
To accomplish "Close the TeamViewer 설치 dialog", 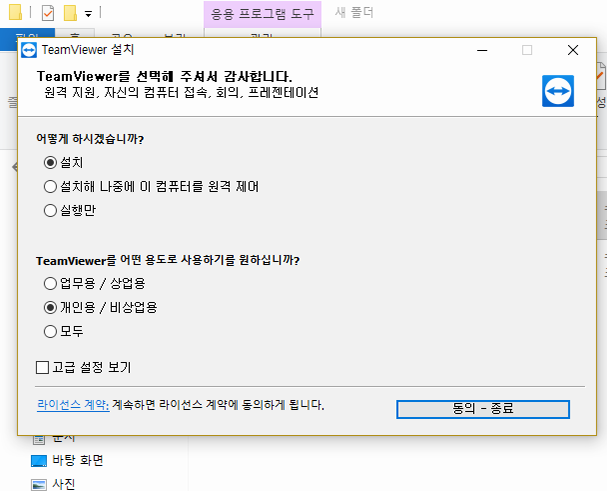I will point(573,50).
